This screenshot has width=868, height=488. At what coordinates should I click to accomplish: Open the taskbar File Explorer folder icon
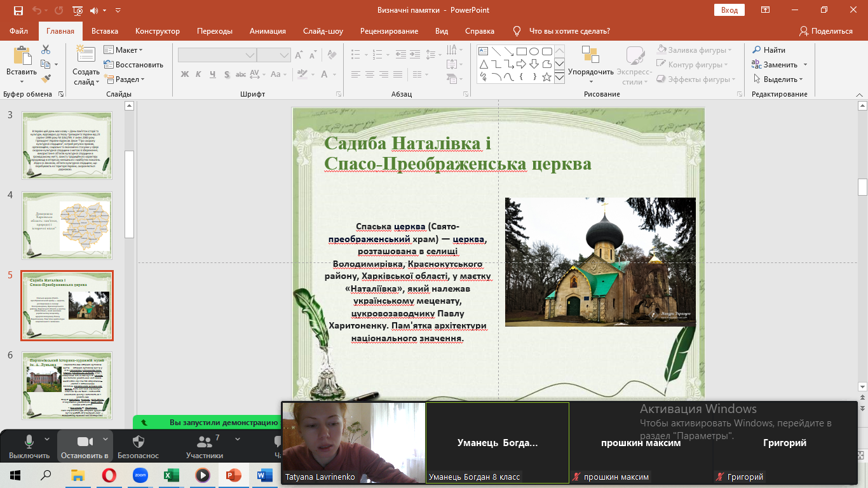pos(78,475)
